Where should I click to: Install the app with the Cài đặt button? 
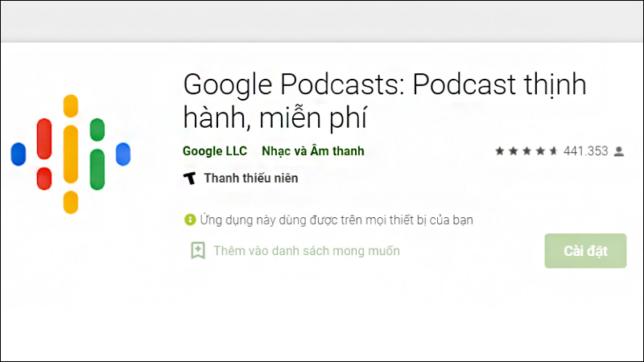(x=585, y=251)
